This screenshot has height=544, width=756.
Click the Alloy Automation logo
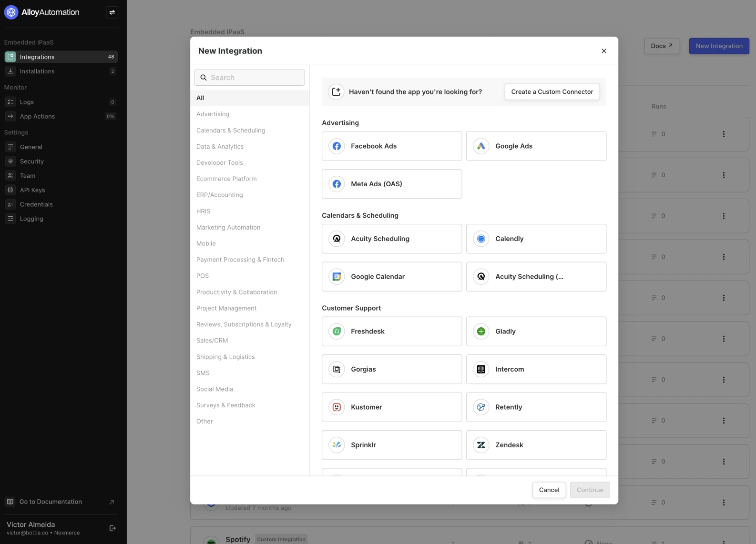pyautogui.click(x=42, y=12)
